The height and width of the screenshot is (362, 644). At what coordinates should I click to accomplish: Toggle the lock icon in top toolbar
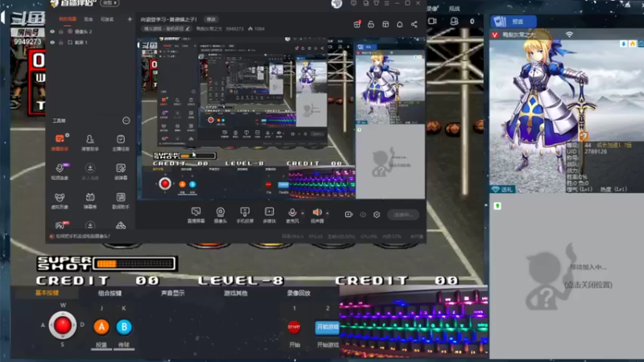click(x=371, y=24)
